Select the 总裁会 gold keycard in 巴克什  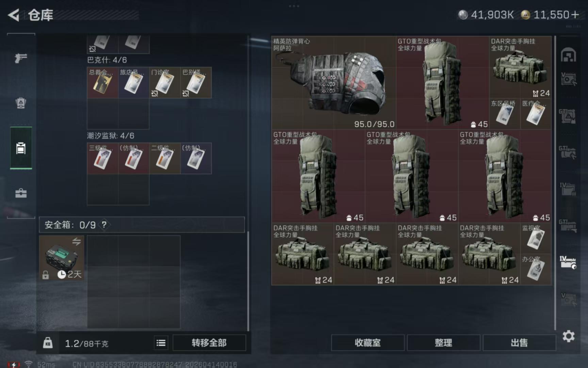point(102,83)
